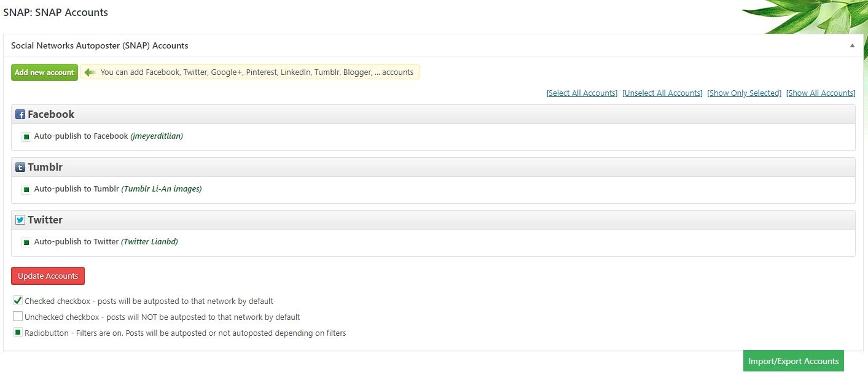This screenshot has height=388, width=868.
Task: Click the Radiobutton filters legend box
Action: [18, 333]
